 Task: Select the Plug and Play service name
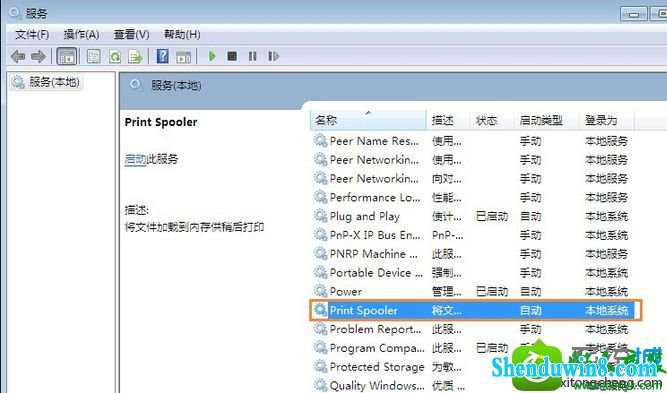click(x=365, y=216)
